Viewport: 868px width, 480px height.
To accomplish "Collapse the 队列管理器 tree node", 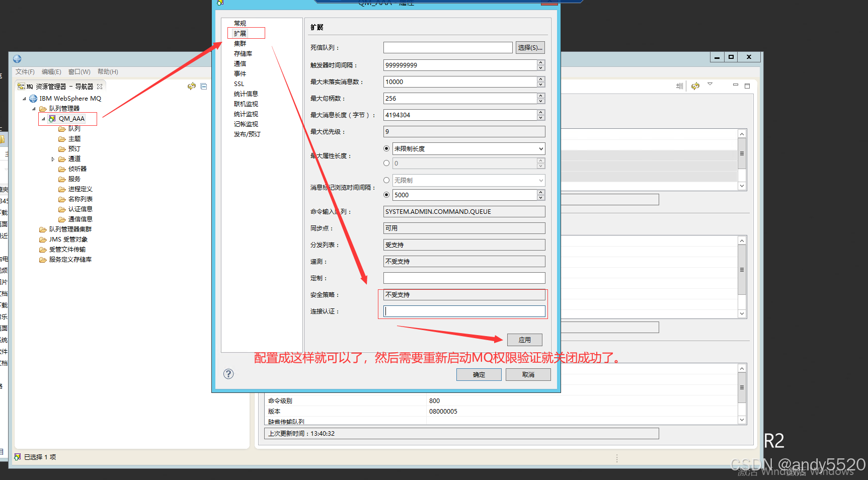I will [34, 109].
